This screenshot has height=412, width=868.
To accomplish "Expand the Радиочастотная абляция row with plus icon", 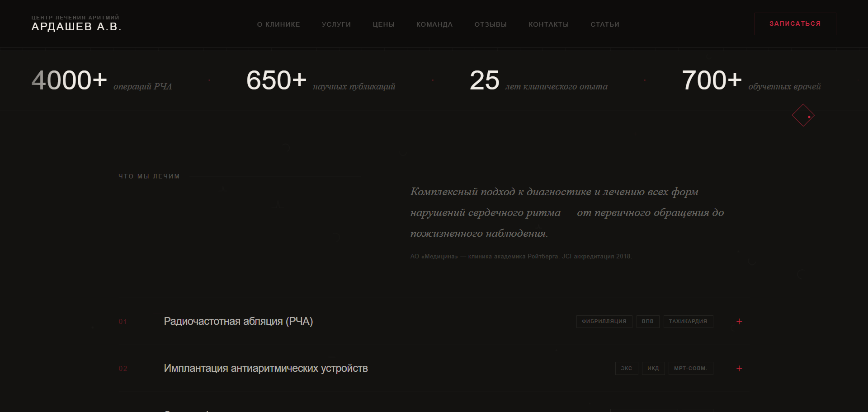I will click(740, 322).
